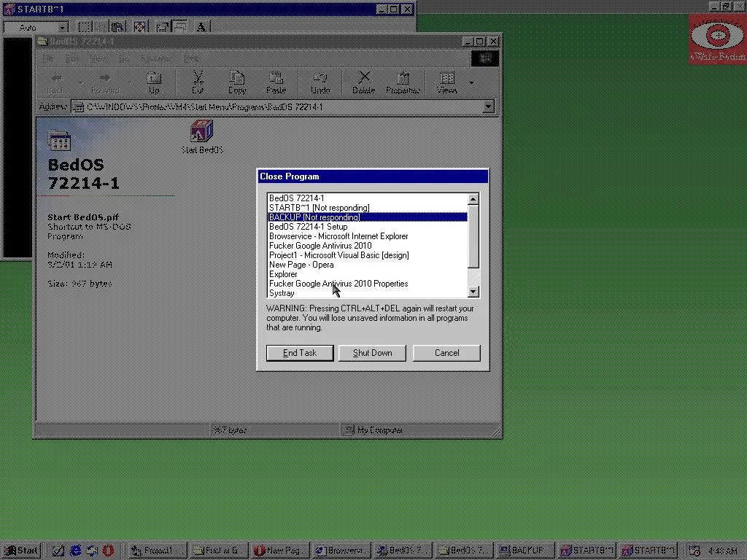Open the Go menu in Explorer
747x560 pixels.
coord(124,58)
